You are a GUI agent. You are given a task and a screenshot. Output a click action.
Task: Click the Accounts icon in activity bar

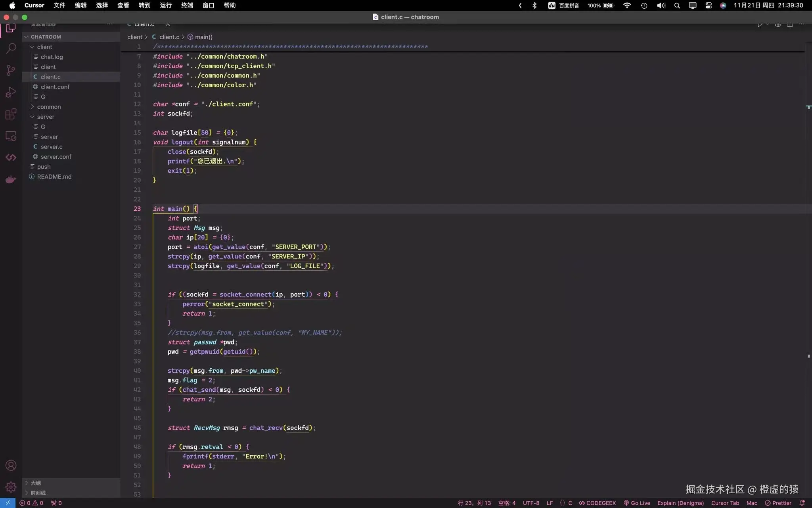[11, 465]
